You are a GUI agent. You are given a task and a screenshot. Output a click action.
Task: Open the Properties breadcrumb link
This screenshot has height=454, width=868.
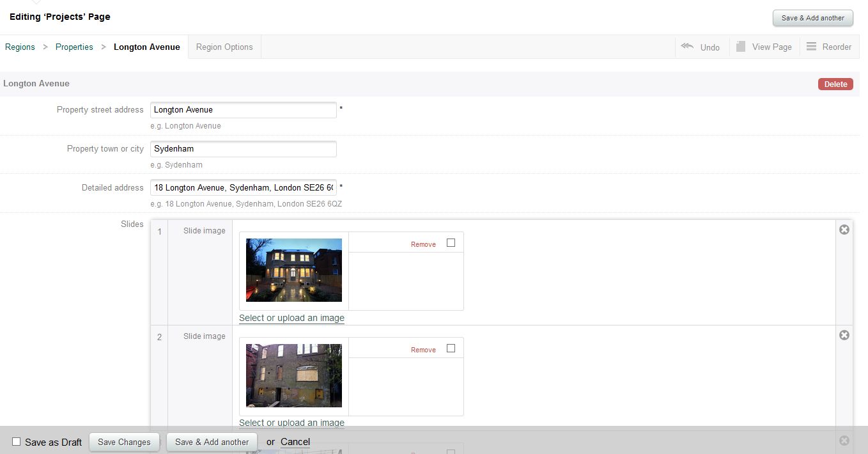click(x=74, y=47)
